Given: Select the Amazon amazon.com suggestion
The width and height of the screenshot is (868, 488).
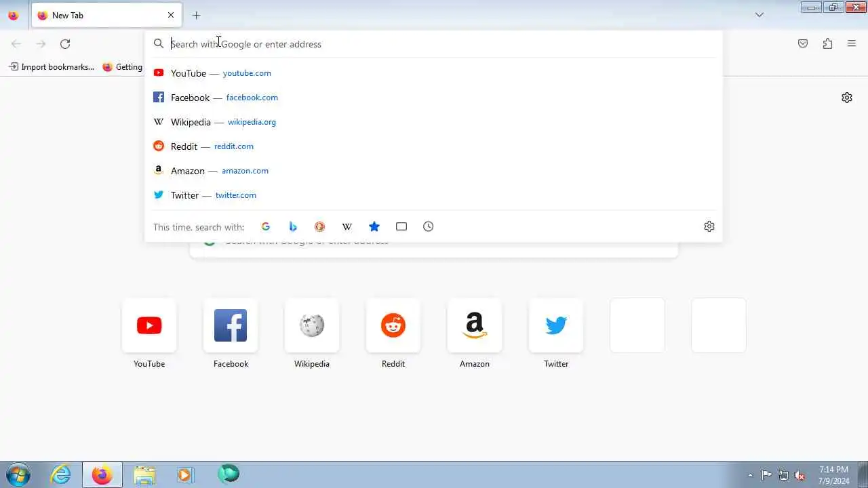Looking at the screenshot, I should [433, 171].
